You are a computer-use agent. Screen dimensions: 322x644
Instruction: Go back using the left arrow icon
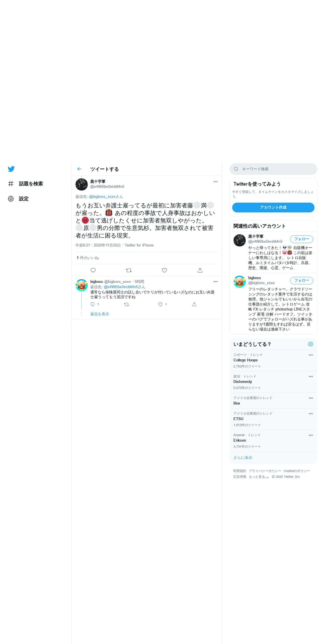click(79, 169)
